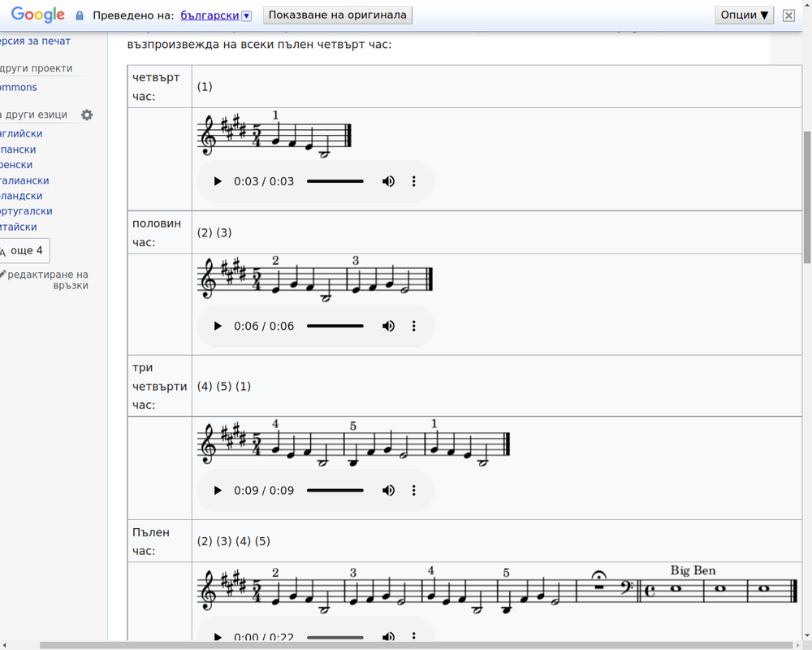Switch to the Portuguese language version

(26, 211)
